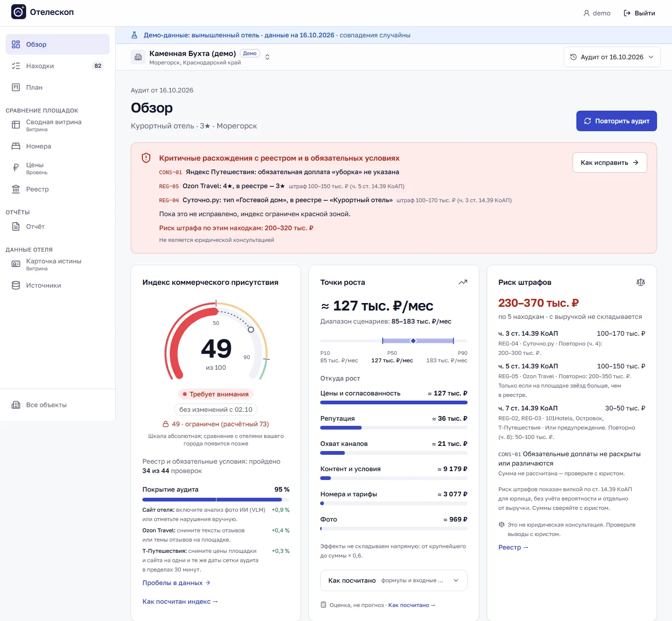Viewport: 672px width, 621px height.
Task: Click the Все объекты buildings icon
Action: [16, 405]
